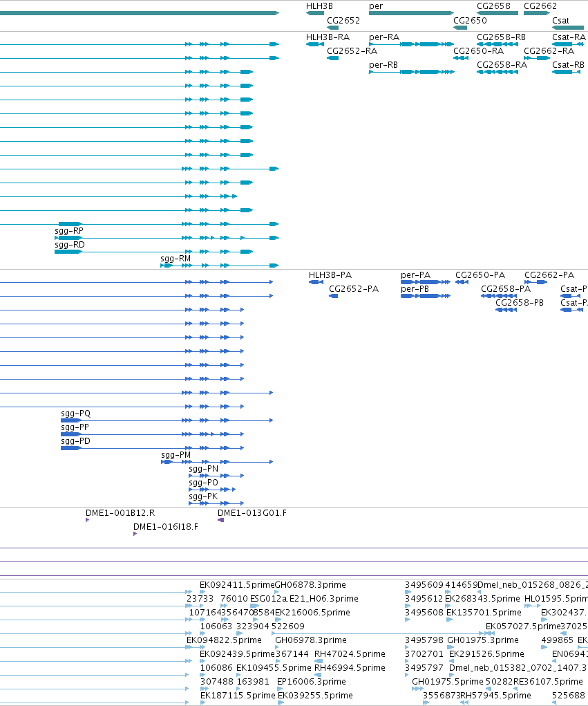Screen dimensions: 588x706
Task: Select the EK187115.5prime EST label
Action: pos(238,696)
